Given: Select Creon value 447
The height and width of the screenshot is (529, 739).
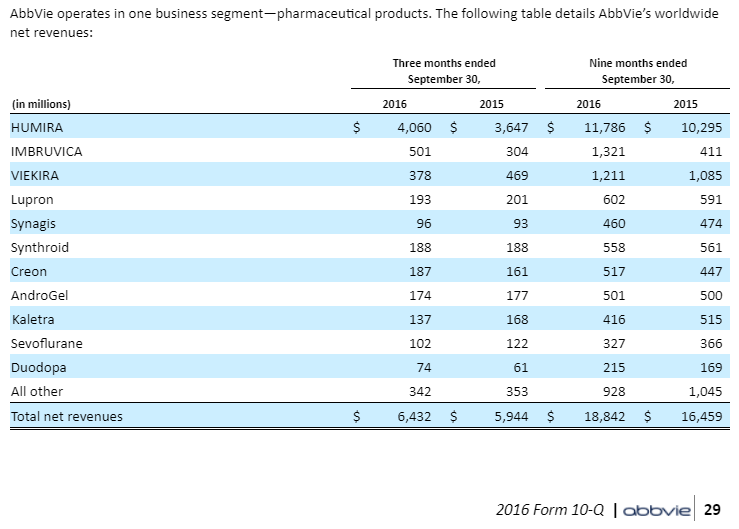Looking at the screenshot, I should [x=711, y=272].
